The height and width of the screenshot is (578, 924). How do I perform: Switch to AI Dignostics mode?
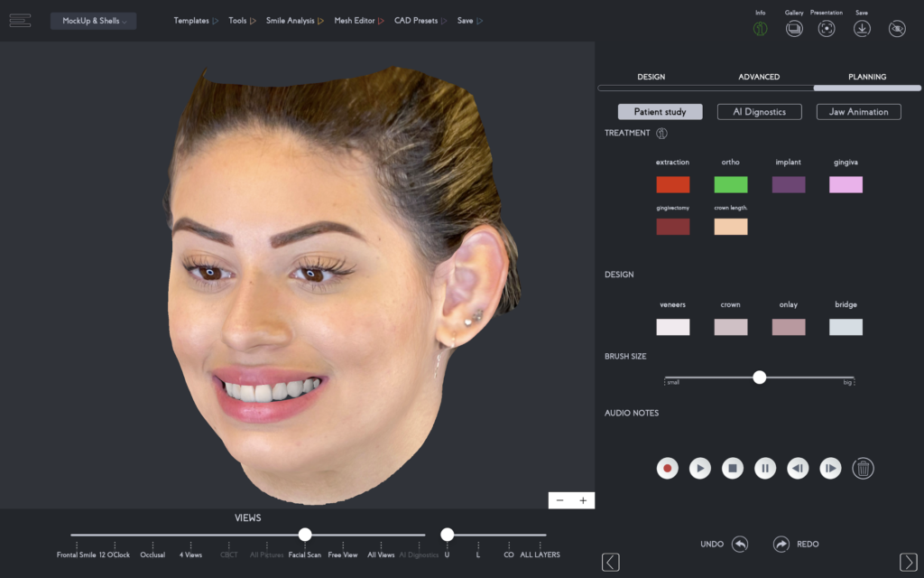[759, 112]
